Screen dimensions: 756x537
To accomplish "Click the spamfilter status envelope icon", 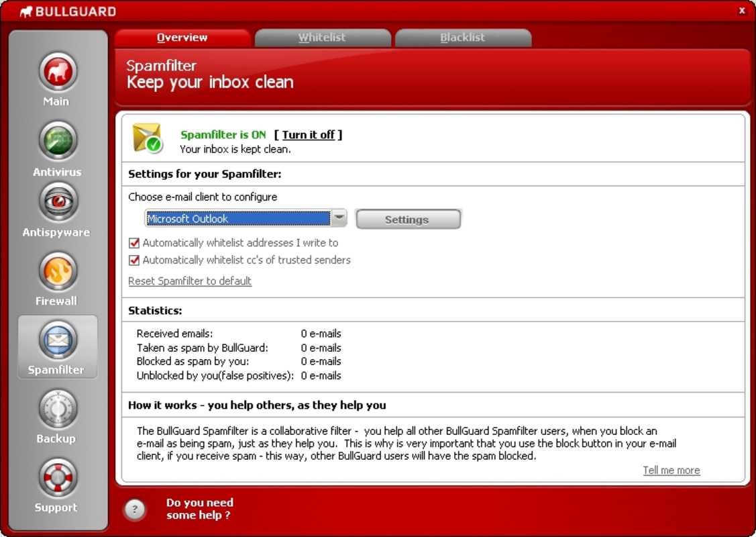I will pos(147,138).
